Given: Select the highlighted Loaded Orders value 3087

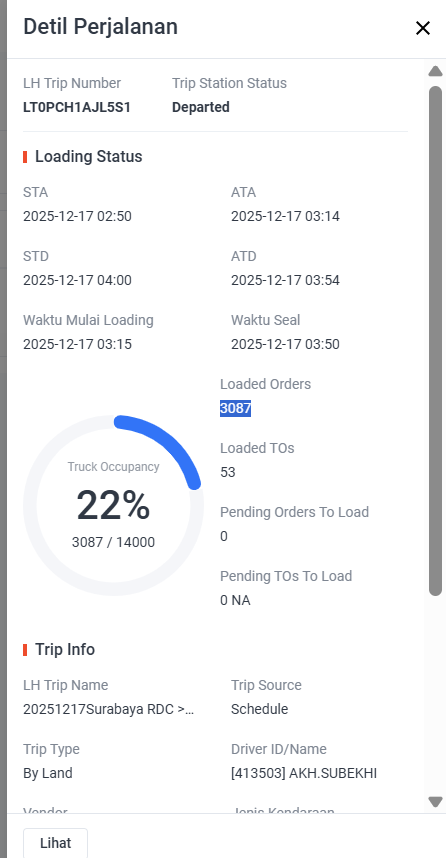Looking at the screenshot, I should tap(235, 408).
